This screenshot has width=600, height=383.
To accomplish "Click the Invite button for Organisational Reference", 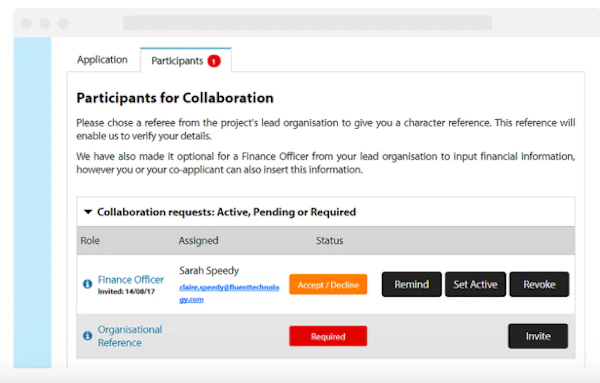I will (x=538, y=336).
